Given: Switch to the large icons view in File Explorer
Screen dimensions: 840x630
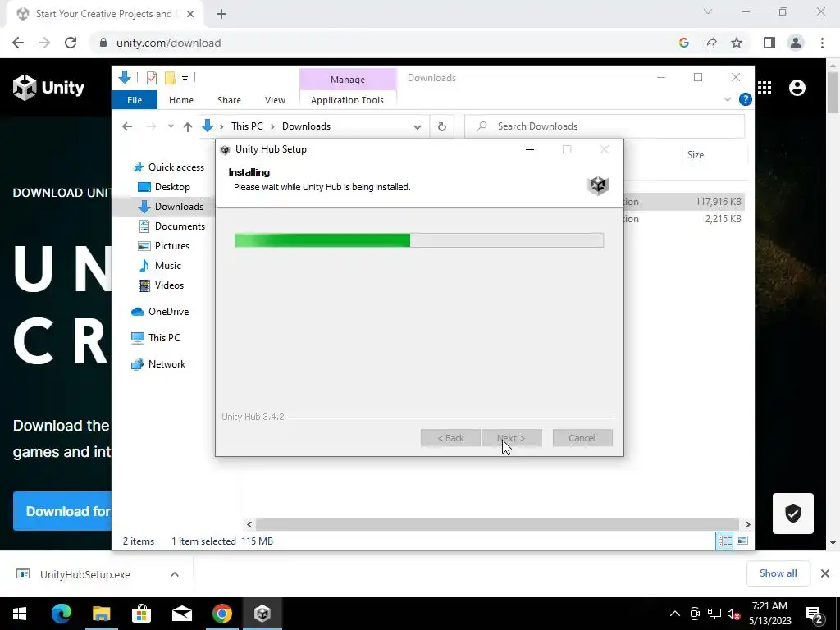Looking at the screenshot, I should [x=742, y=541].
